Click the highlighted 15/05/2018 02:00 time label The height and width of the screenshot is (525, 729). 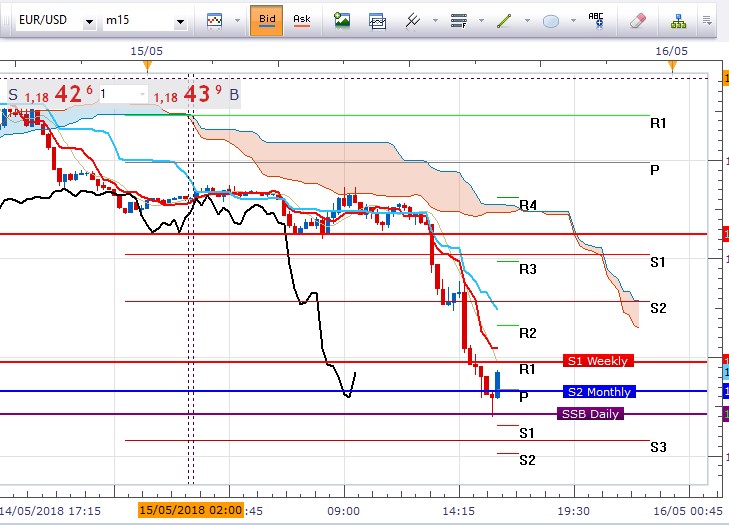(191, 510)
